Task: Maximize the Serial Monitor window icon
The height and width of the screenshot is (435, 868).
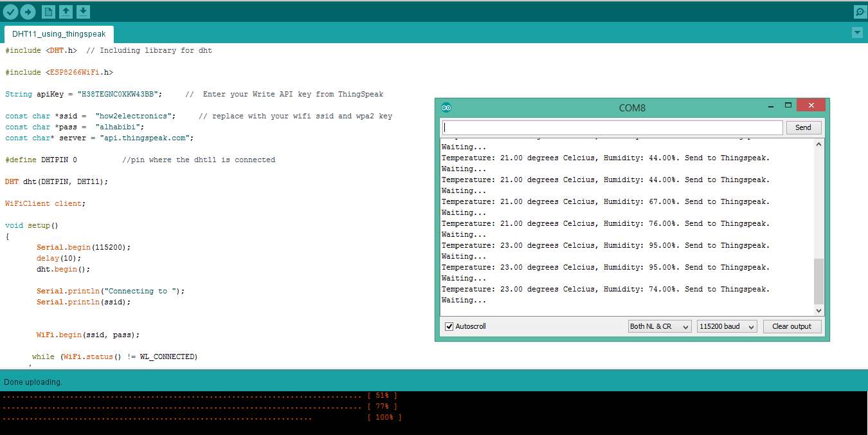Action: point(788,105)
